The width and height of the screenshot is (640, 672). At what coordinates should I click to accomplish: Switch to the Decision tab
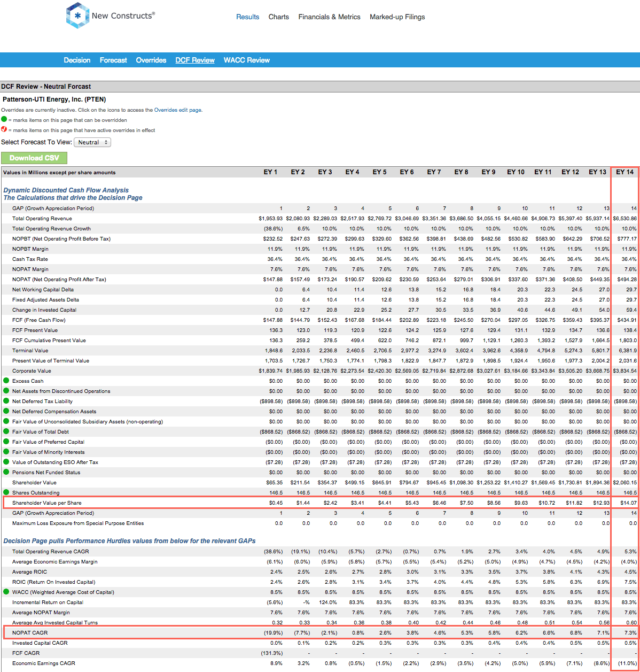coord(77,60)
